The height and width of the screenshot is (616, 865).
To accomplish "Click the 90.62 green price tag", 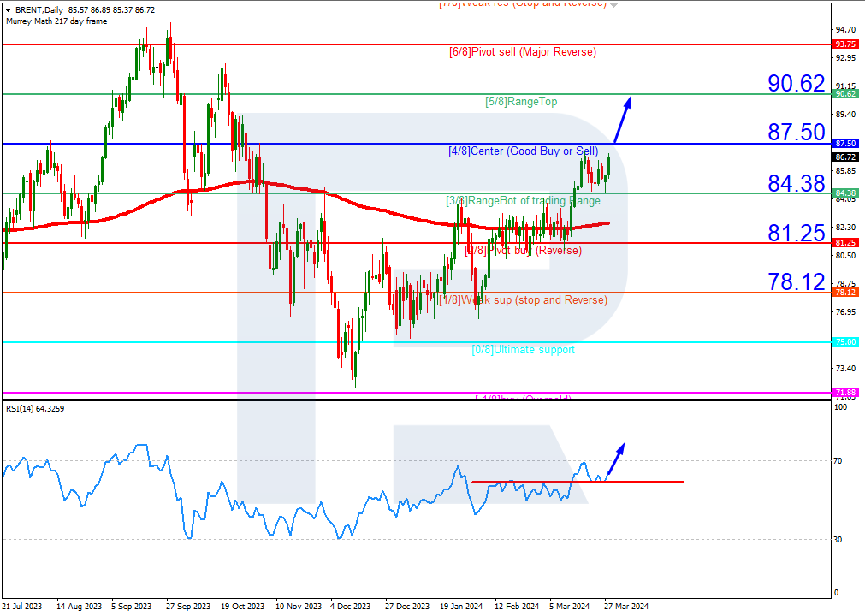I will (845, 94).
